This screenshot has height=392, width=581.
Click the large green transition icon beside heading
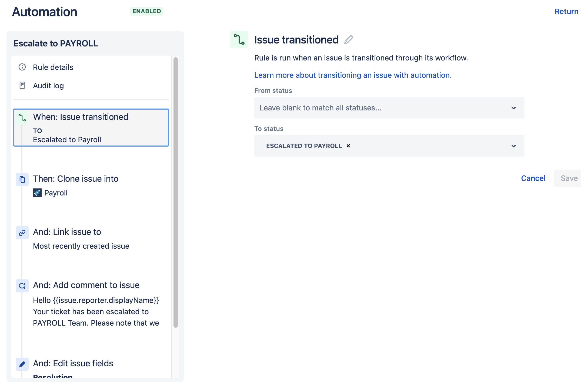pos(239,39)
